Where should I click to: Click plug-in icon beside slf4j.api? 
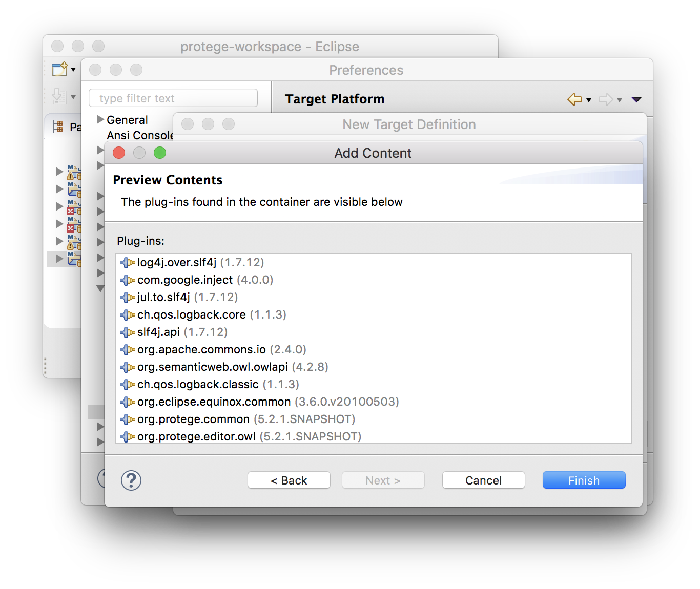tap(127, 332)
